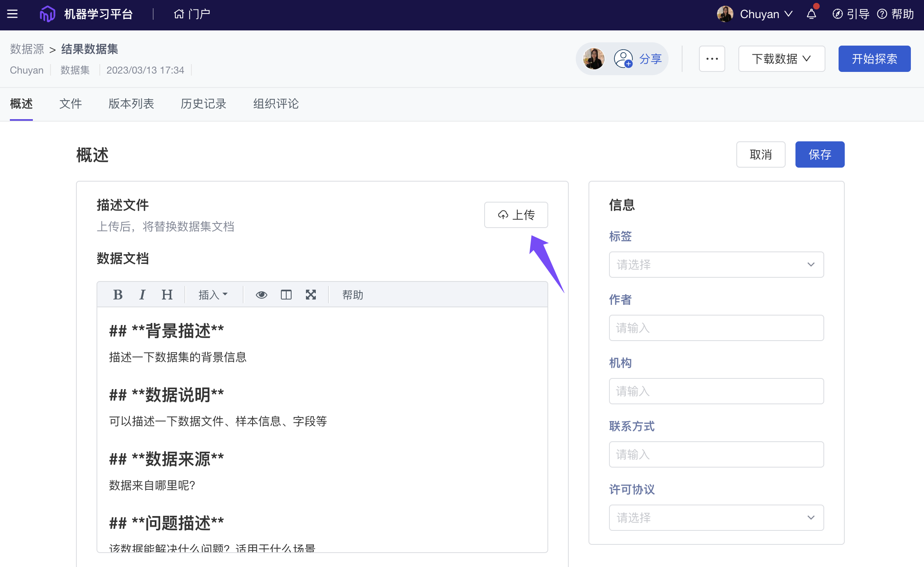Open the 插入 dropdown in toolbar

[x=213, y=295]
